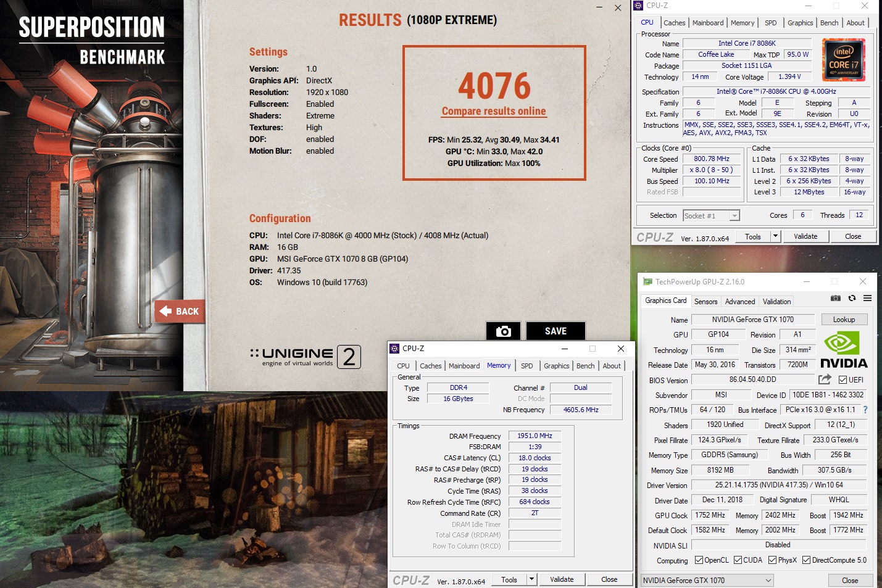Toggle the UEFI checkbox in GPU-Z
The image size is (882, 588).
[x=842, y=380]
